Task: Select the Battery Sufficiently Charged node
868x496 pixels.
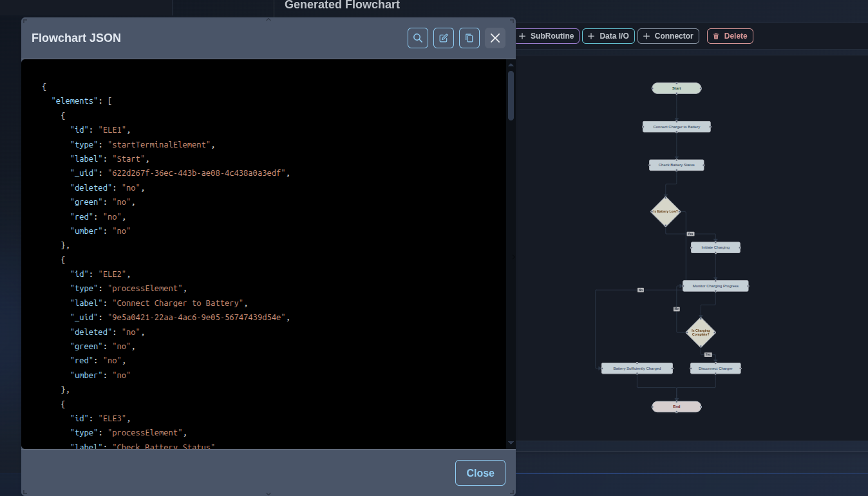Action: (x=637, y=368)
